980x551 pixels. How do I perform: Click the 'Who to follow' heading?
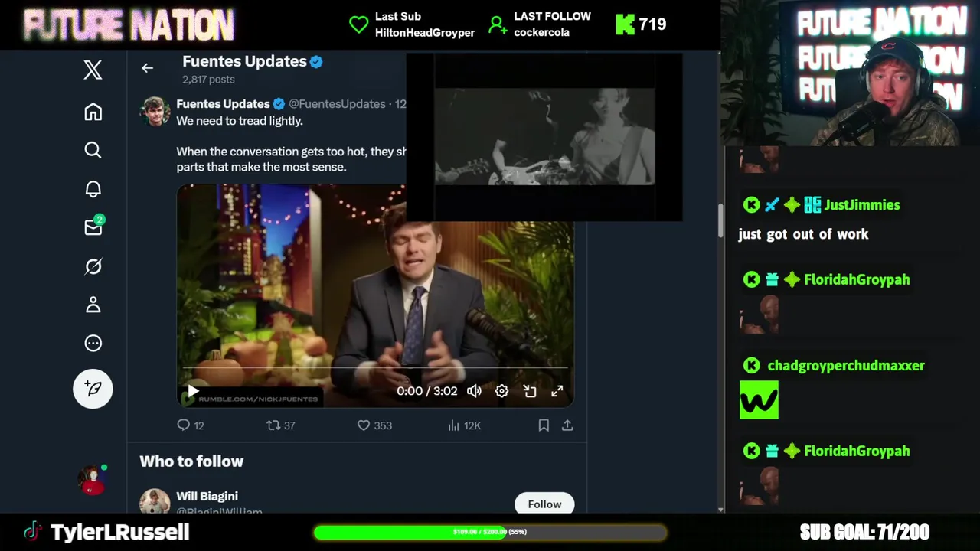pyautogui.click(x=191, y=461)
